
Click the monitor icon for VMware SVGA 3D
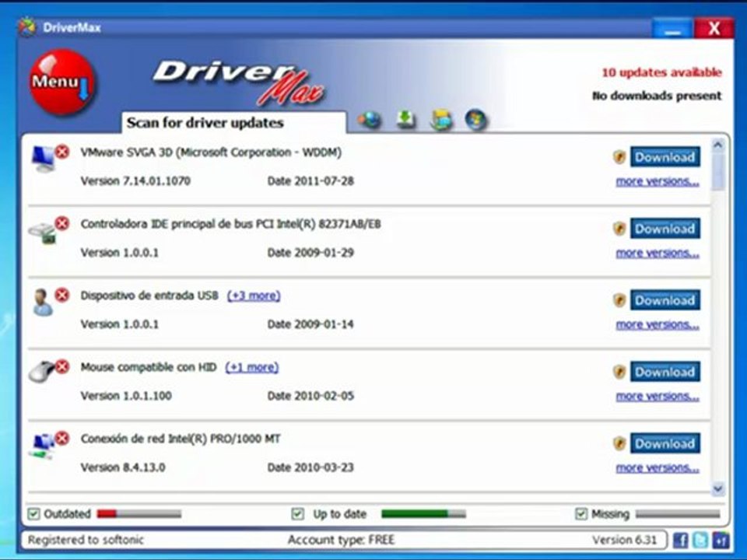click(x=42, y=159)
